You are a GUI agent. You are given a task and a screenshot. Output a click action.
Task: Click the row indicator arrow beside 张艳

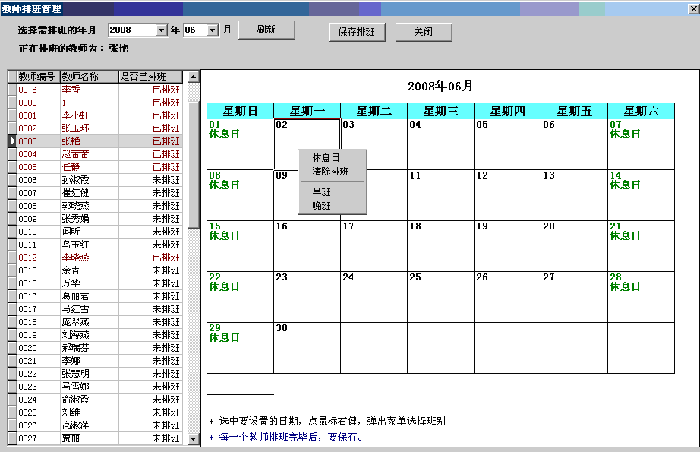click(x=12, y=141)
